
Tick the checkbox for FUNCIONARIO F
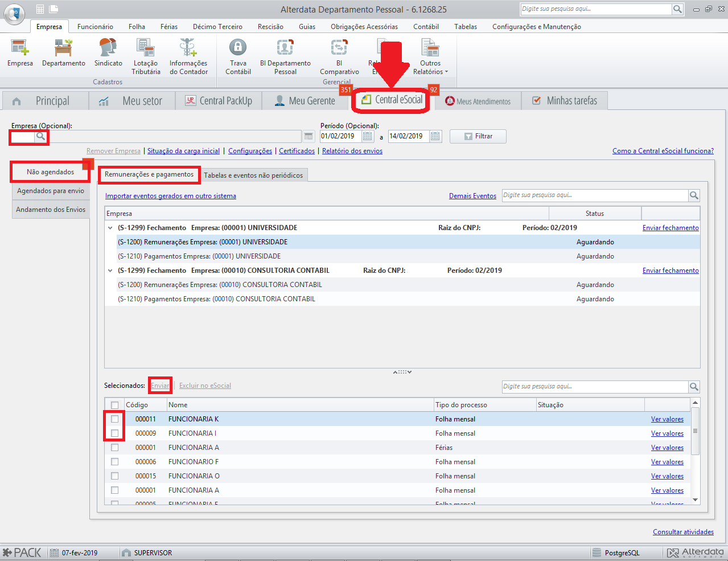115,462
